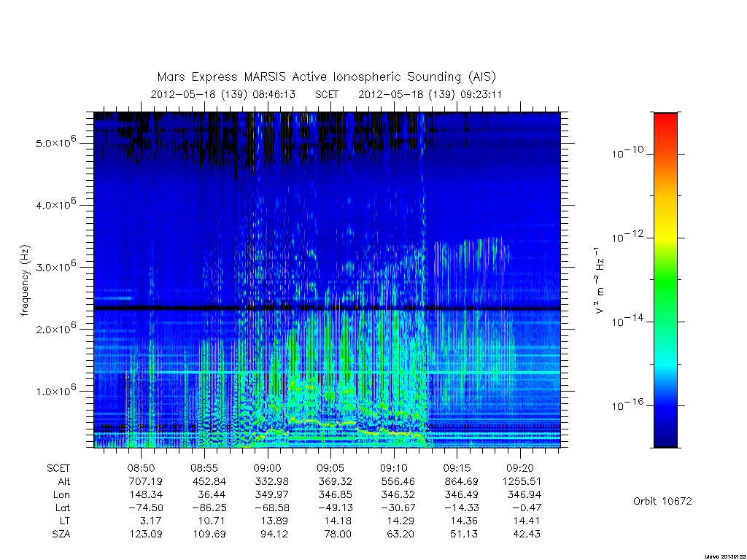Click the 10^-10 color bar label
The height and width of the screenshot is (560, 747).
click(627, 152)
